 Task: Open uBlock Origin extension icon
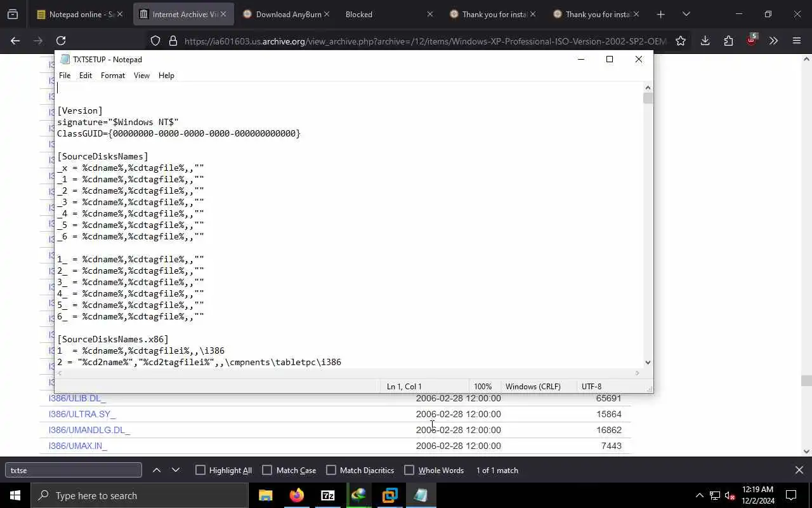[752, 39]
